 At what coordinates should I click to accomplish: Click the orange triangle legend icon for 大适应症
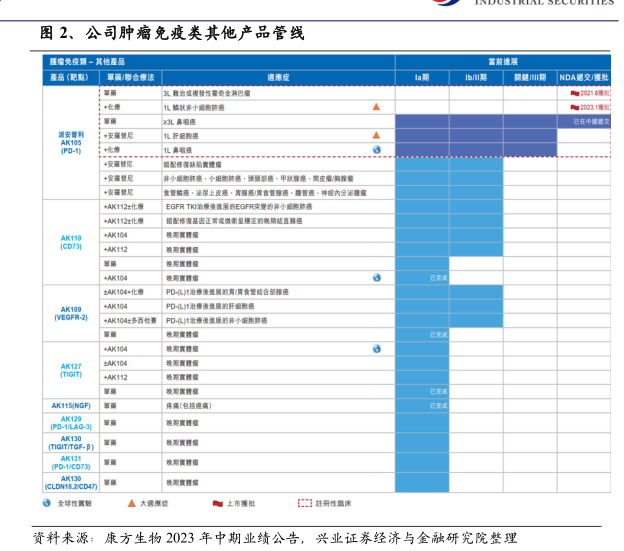[x=131, y=503]
